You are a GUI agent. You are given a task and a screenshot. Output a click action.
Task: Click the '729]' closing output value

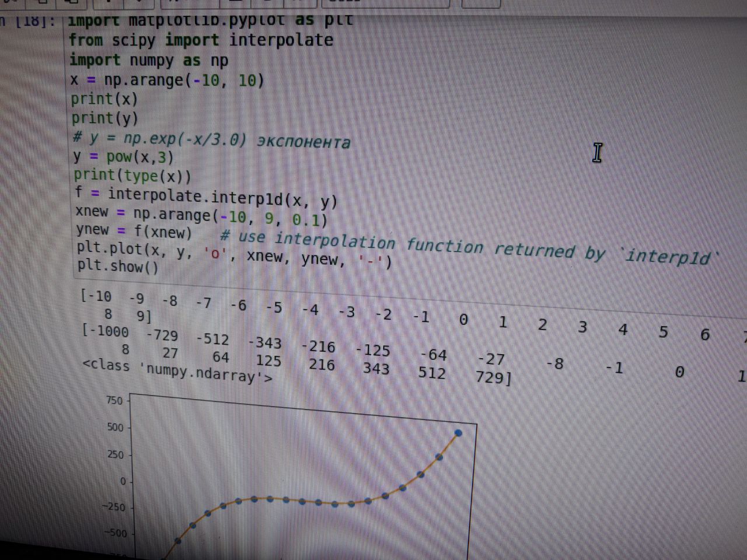493,377
